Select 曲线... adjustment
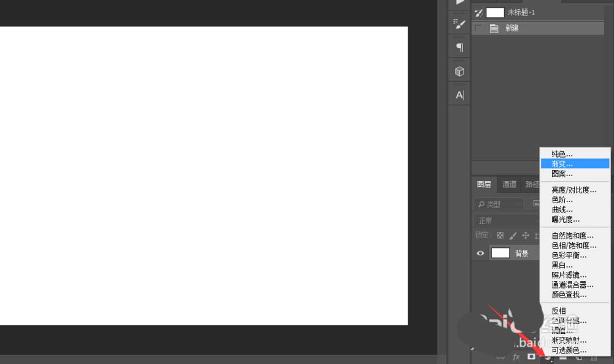The height and width of the screenshot is (364, 614). [575, 209]
